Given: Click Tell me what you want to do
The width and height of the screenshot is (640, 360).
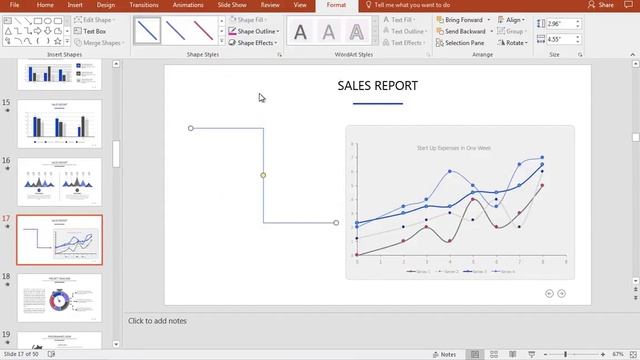Looking at the screenshot, I should click(408, 5).
